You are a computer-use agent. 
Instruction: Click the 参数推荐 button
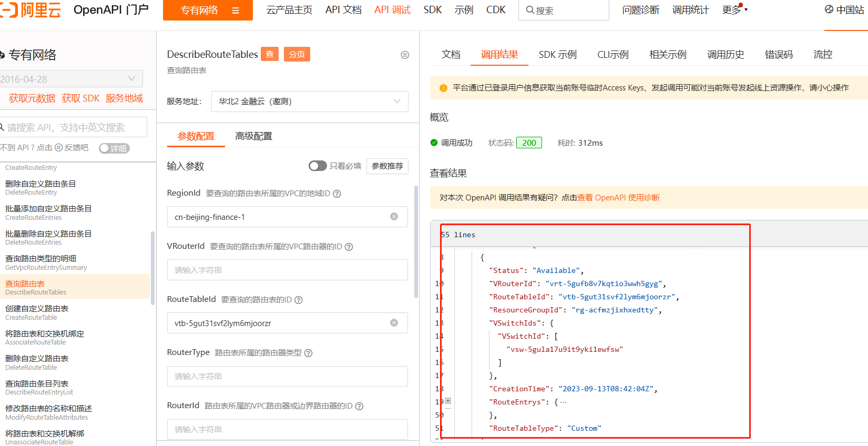click(387, 166)
